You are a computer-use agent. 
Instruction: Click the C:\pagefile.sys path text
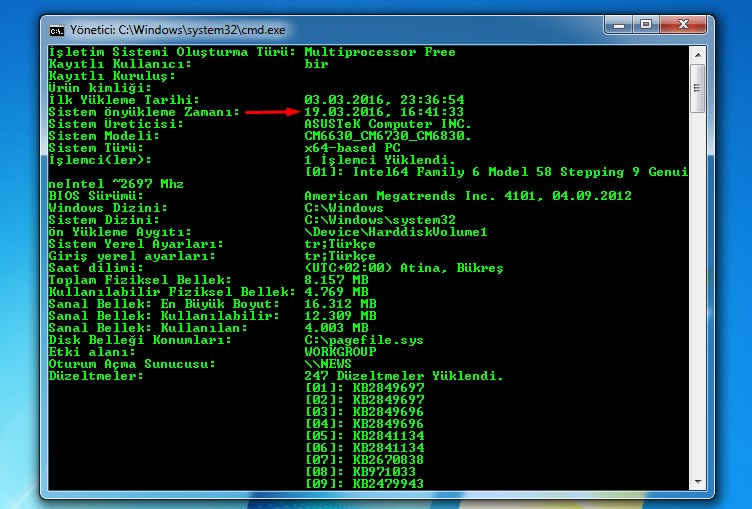[x=364, y=340]
